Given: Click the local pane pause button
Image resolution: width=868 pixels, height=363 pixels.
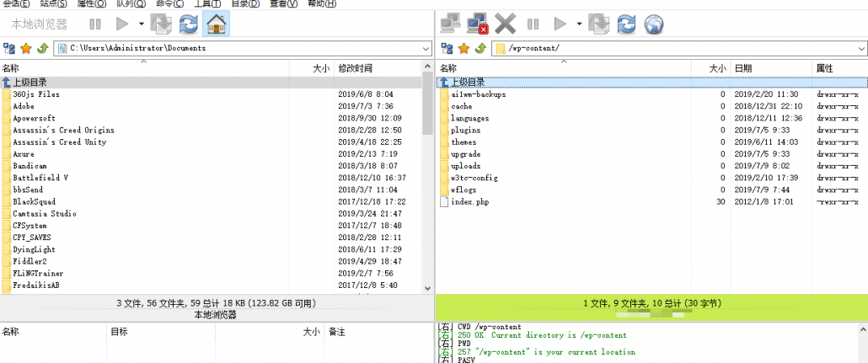Looking at the screenshot, I should [95, 24].
